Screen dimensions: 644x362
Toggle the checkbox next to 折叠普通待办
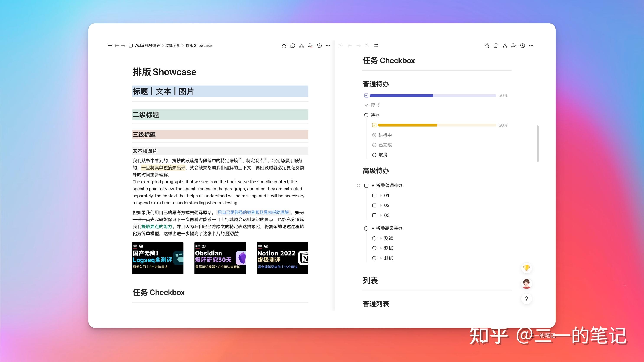pyautogui.click(x=366, y=186)
